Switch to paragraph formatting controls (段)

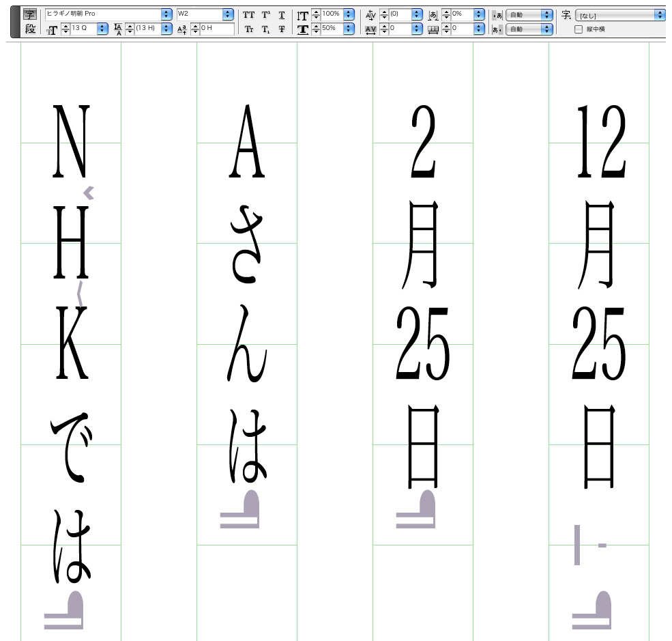point(29,29)
